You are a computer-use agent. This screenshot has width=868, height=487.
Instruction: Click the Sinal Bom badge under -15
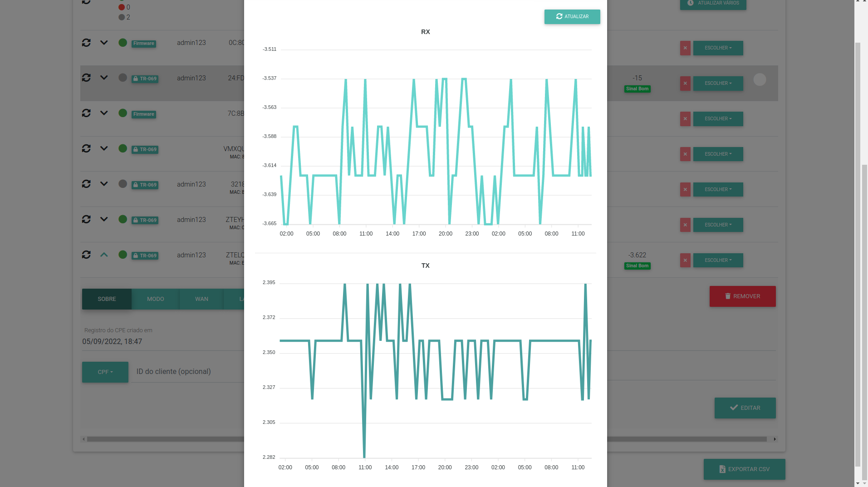coord(637,89)
